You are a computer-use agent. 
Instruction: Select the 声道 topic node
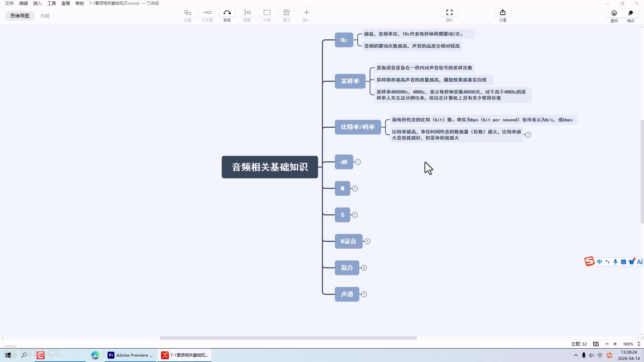[x=347, y=294]
